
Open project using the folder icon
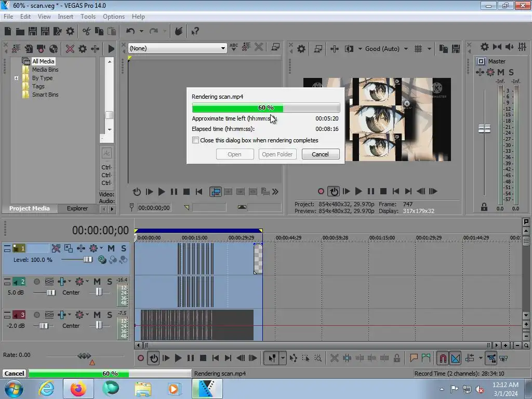(20, 32)
